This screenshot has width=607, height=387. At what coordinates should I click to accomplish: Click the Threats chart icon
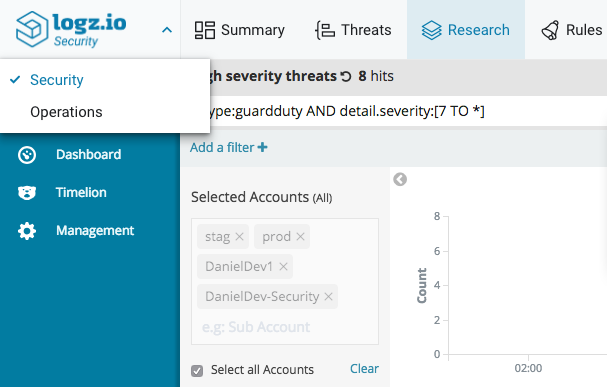pyautogui.click(x=325, y=30)
